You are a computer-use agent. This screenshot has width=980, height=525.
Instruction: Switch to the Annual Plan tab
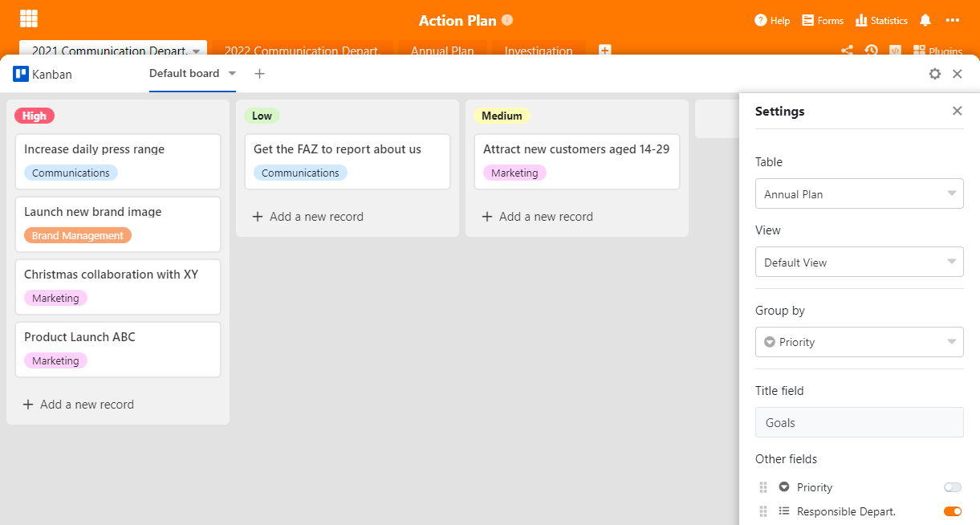(x=442, y=51)
